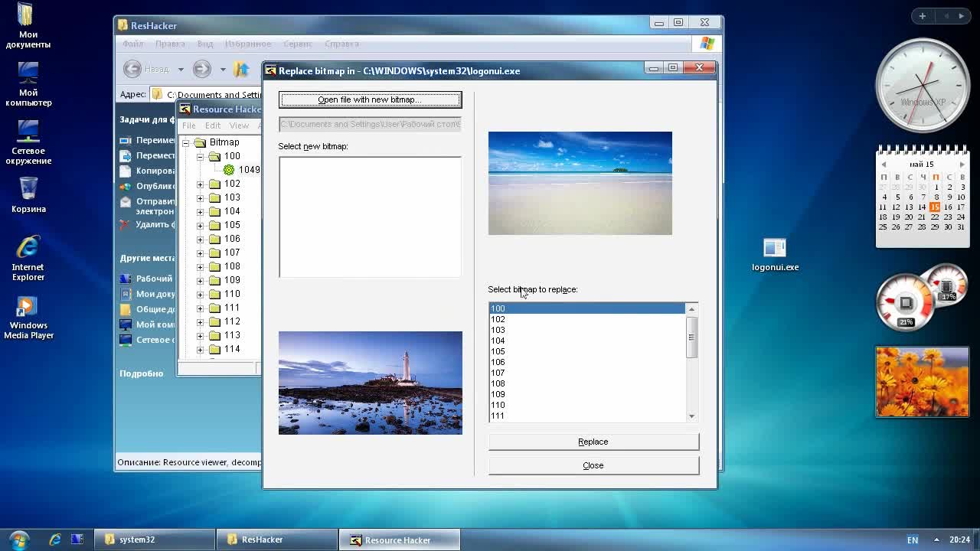Click scroll down arrow of bitmap list
This screenshot has width=980, height=551.
(691, 416)
